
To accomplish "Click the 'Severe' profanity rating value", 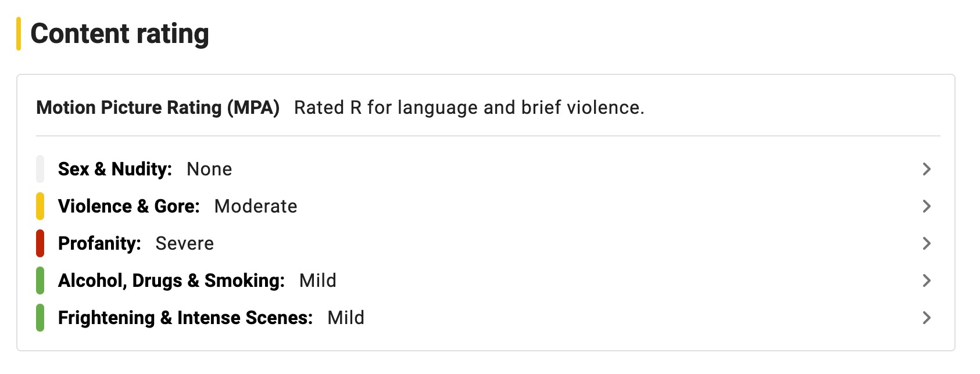I will point(185,243).
